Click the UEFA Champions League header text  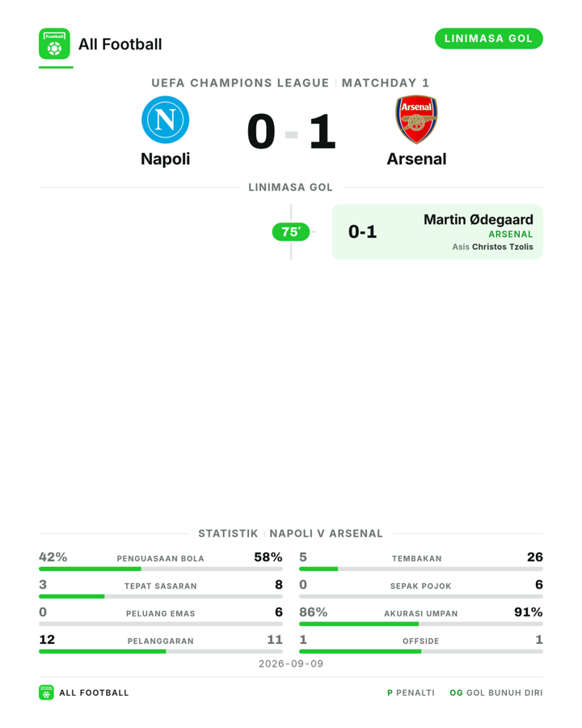240,83
